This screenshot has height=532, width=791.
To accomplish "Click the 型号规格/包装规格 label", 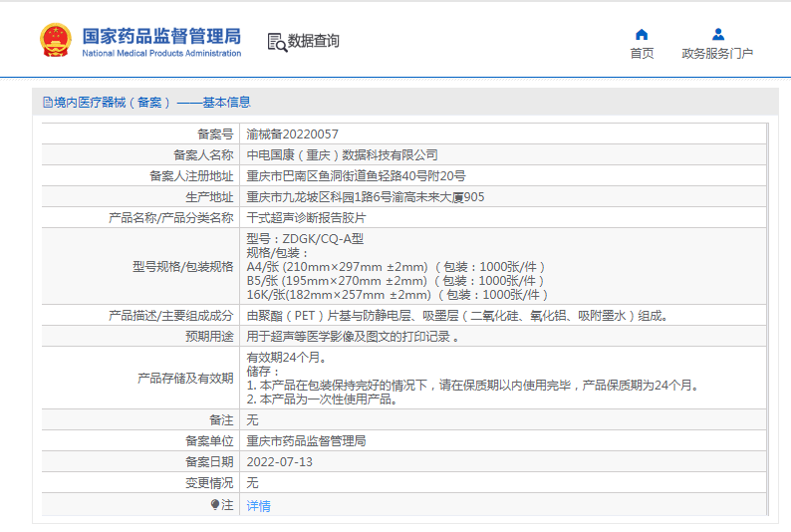I will [x=183, y=266].
